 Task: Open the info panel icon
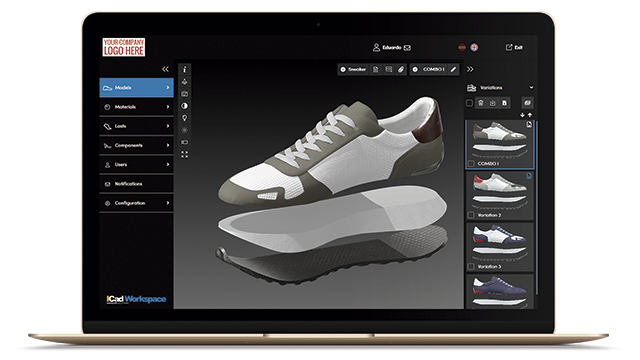point(184,69)
